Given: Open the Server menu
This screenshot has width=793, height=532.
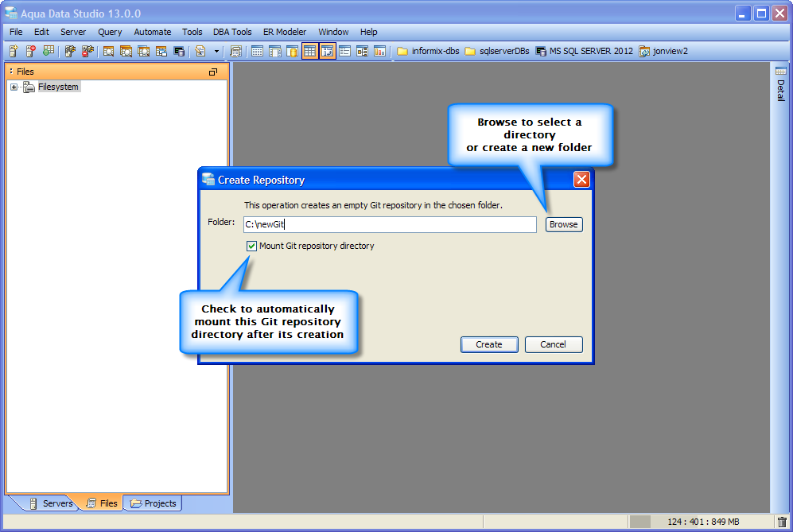Looking at the screenshot, I should (73, 32).
